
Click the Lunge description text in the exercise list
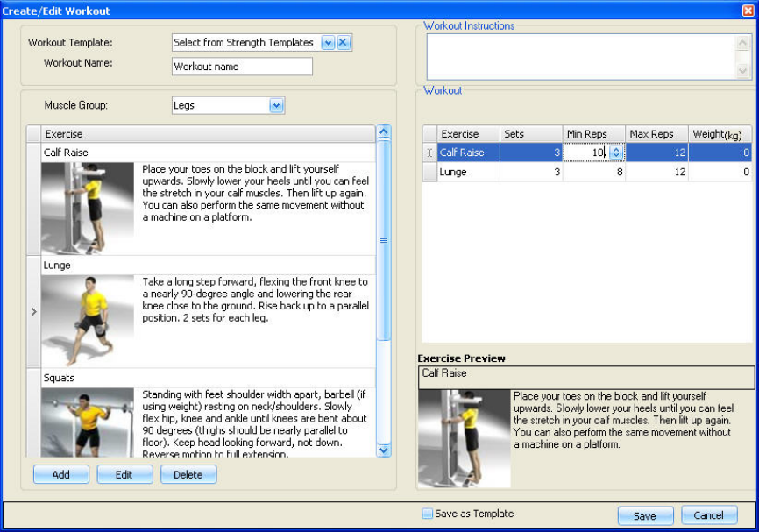[x=255, y=300]
